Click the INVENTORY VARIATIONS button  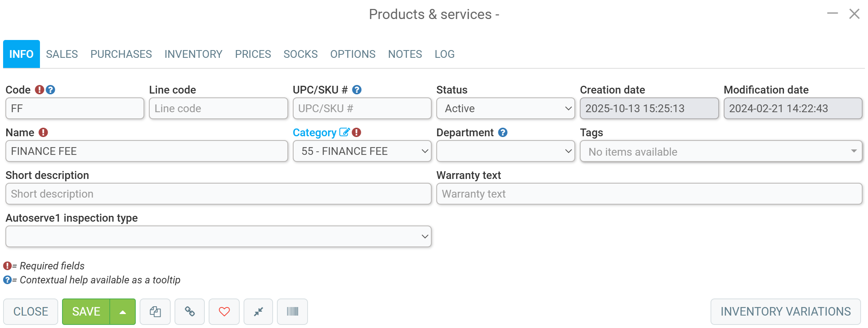point(785,311)
